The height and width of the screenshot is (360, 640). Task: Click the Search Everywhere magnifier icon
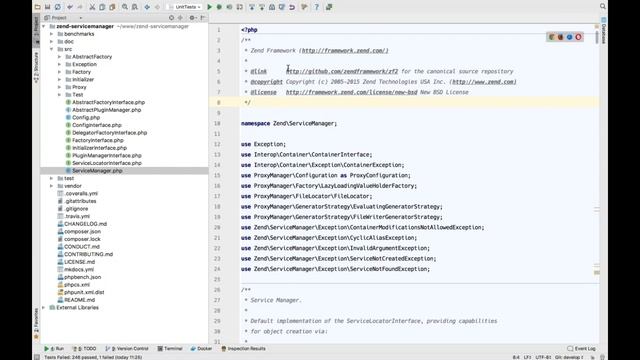click(x=603, y=6)
